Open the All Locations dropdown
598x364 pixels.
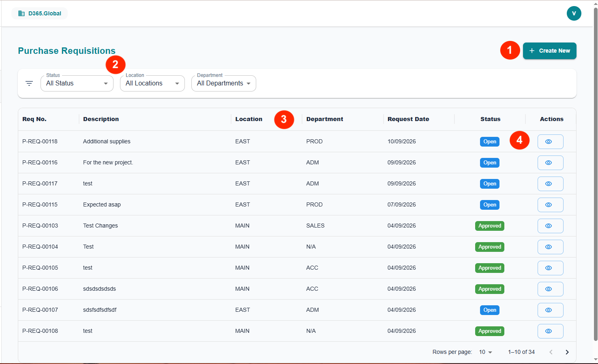pos(152,83)
